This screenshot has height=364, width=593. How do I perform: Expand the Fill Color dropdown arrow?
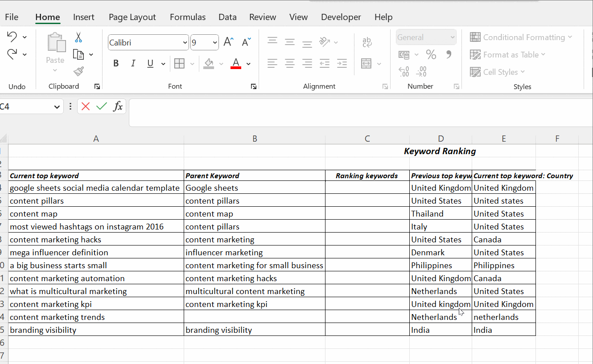(x=221, y=63)
